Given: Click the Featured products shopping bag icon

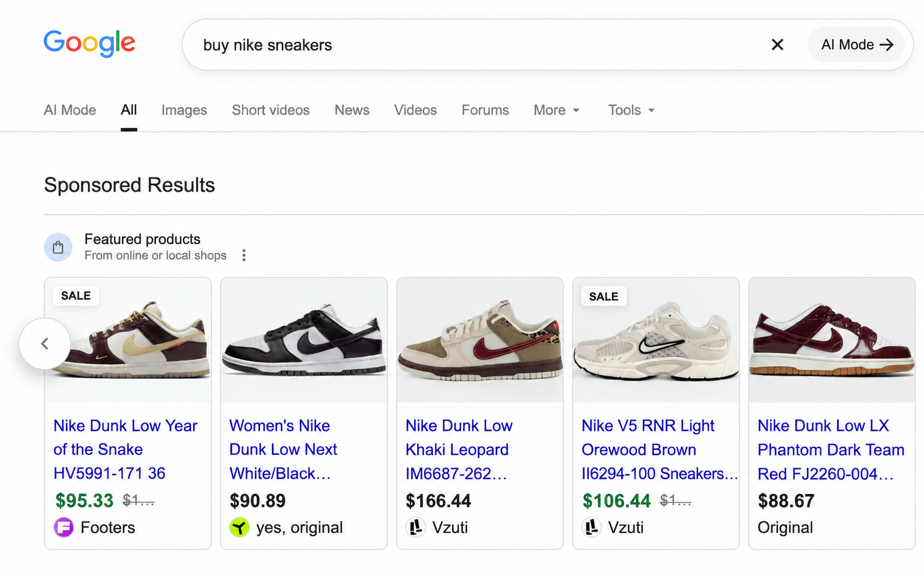Looking at the screenshot, I should point(58,247).
